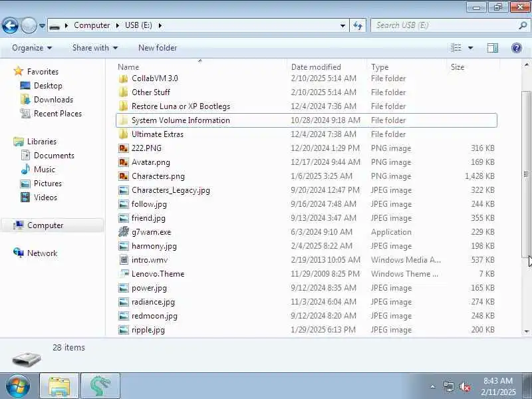Select Favorites in navigation pane

coord(43,72)
